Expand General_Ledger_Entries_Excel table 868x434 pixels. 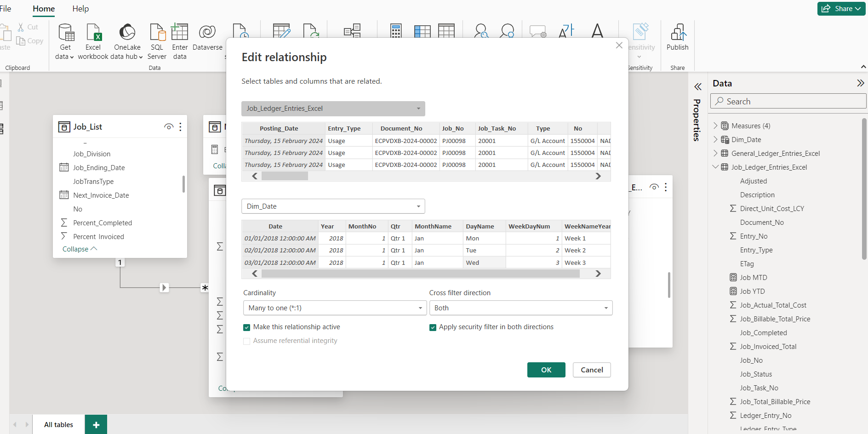(715, 153)
